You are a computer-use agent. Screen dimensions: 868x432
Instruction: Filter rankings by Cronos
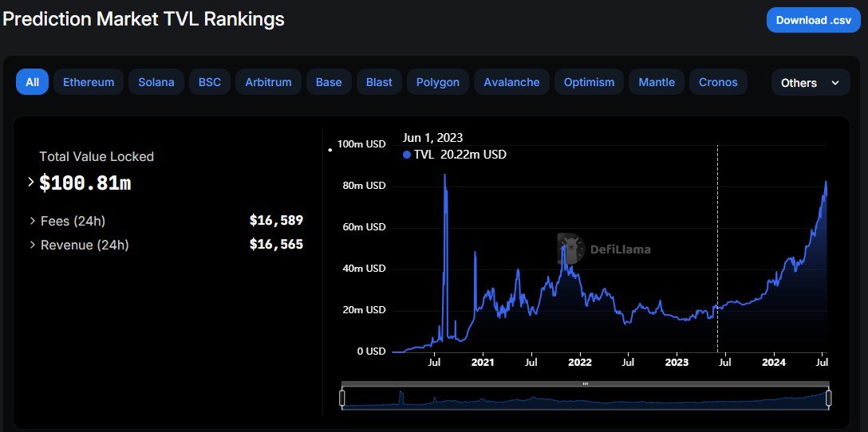click(718, 82)
